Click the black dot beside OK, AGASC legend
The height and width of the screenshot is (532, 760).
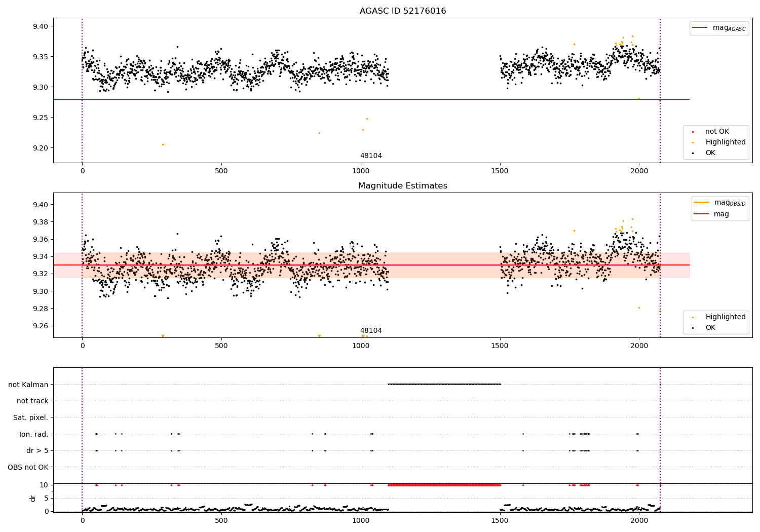pyautogui.click(x=693, y=153)
